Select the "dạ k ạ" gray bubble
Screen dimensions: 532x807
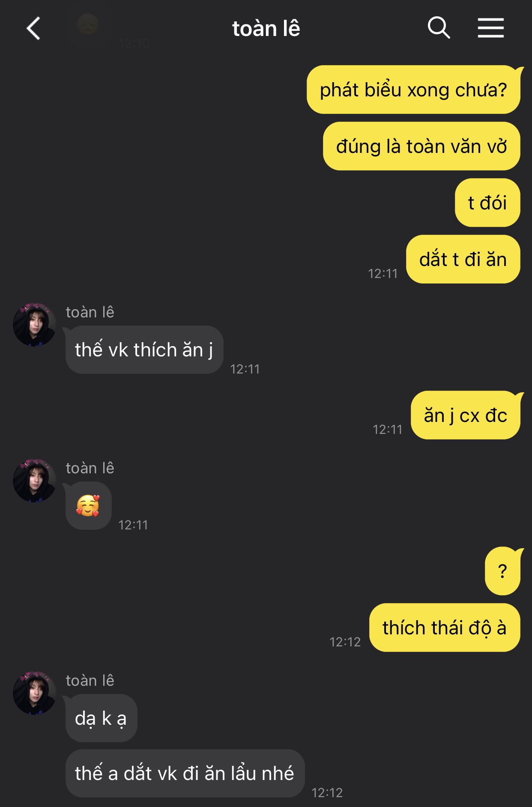(x=101, y=718)
